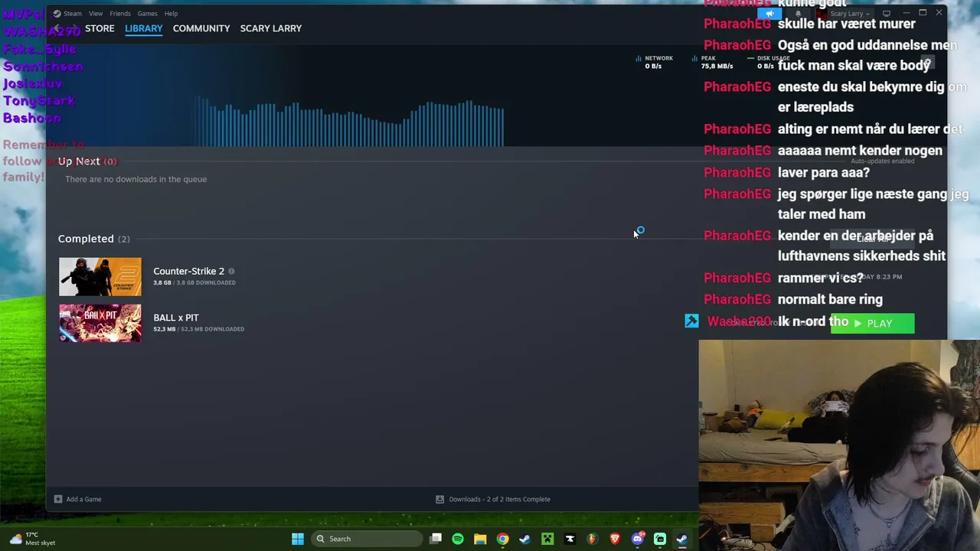Open the black anvil taskbar app
980x551 pixels.
[570, 539]
